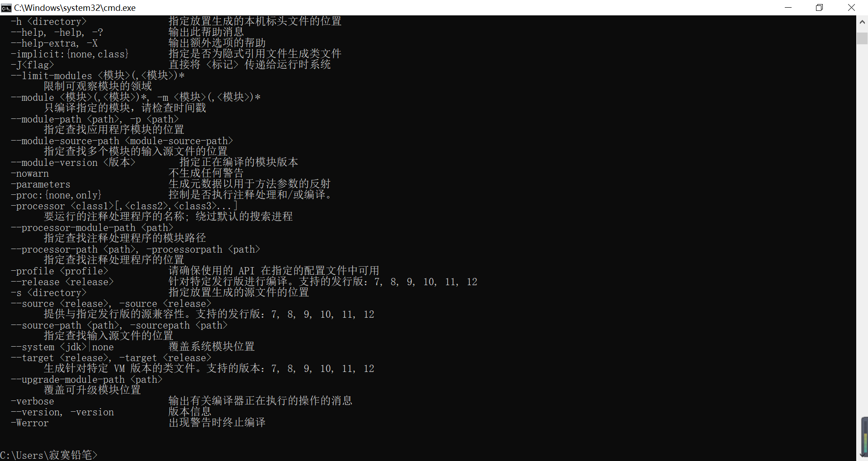Click the -proc:{none,only} option text

click(x=56, y=195)
